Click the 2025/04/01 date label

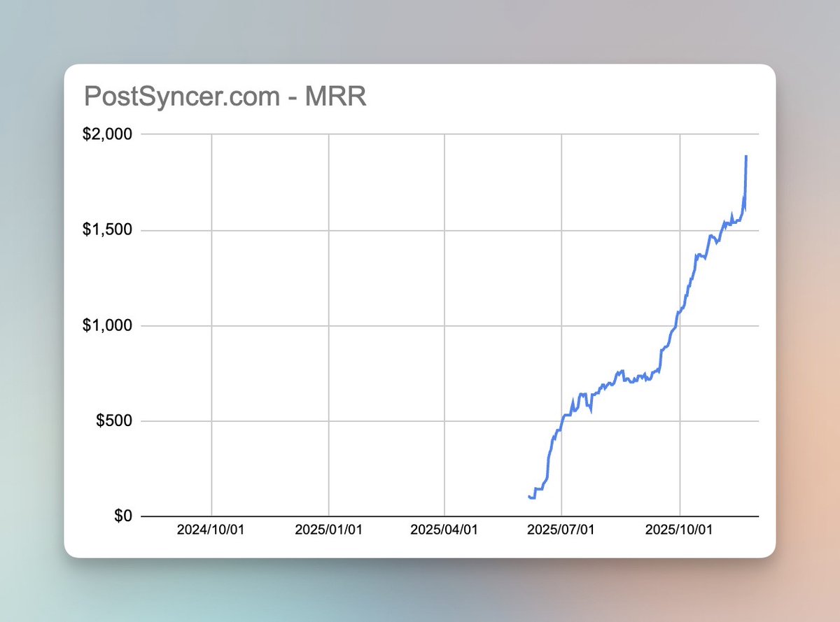[444, 530]
